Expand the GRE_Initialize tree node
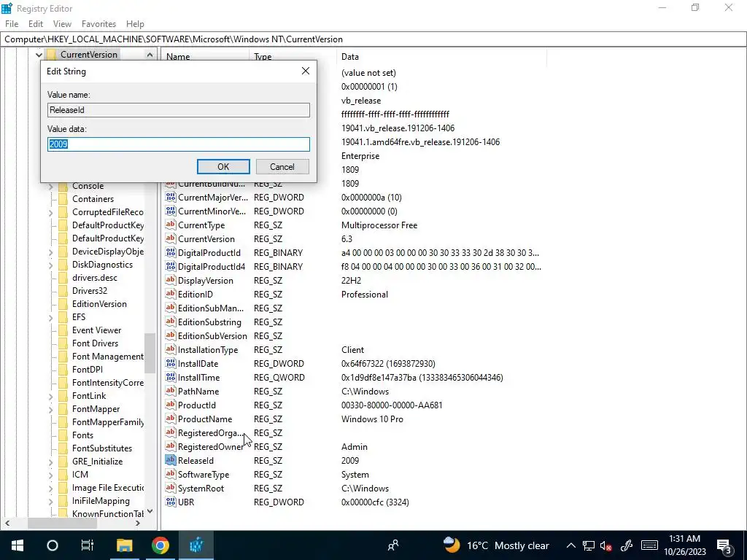This screenshot has width=747, height=560. [x=51, y=462]
